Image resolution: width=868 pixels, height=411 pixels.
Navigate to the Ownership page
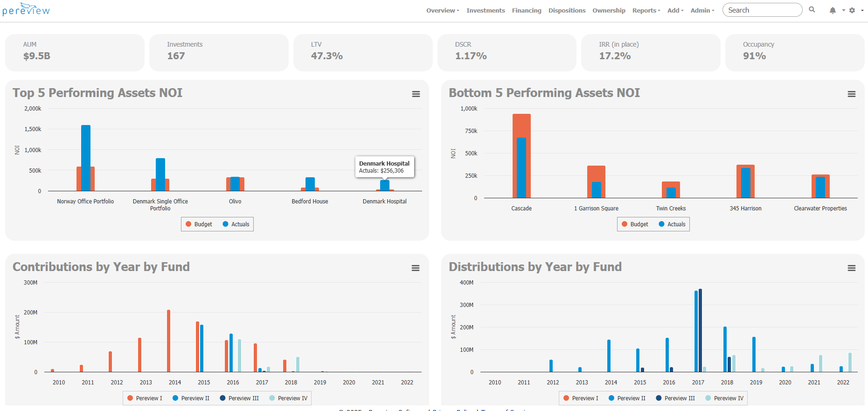[x=609, y=10]
